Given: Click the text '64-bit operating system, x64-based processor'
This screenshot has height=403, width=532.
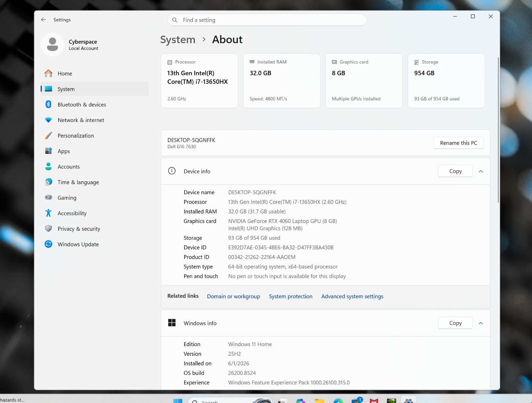Looking at the screenshot, I should [x=283, y=267].
